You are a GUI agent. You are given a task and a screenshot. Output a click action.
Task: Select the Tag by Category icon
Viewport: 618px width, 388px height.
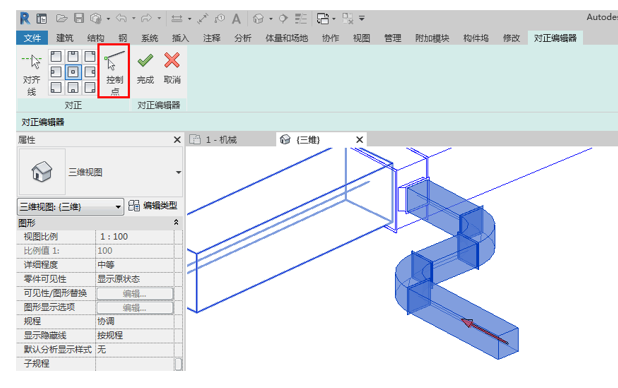pos(220,18)
